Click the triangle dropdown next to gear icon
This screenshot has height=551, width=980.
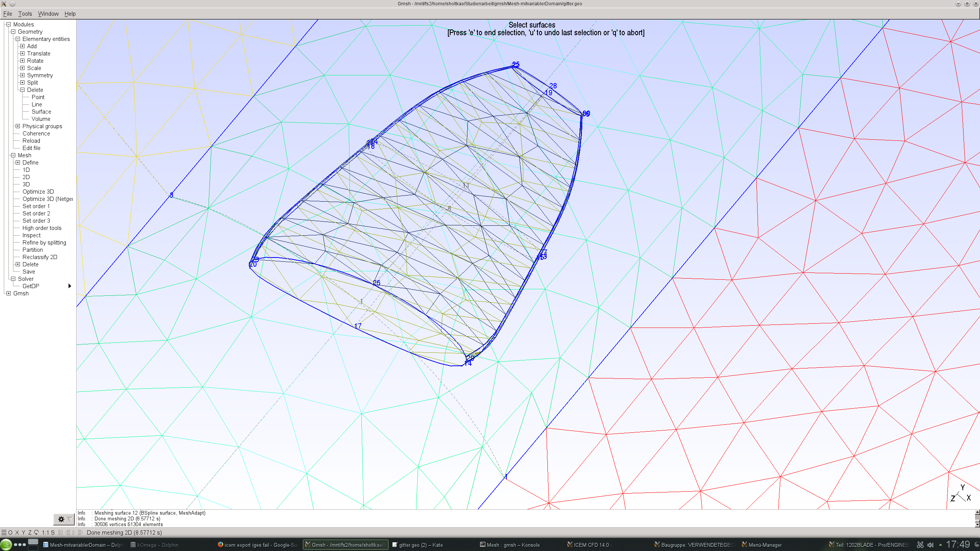(70, 519)
